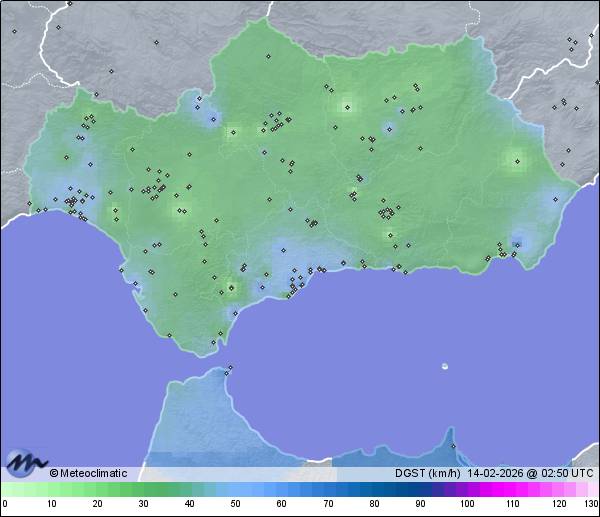Click the 60 km/h legend value
The image size is (600, 517).
tap(281, 504)
